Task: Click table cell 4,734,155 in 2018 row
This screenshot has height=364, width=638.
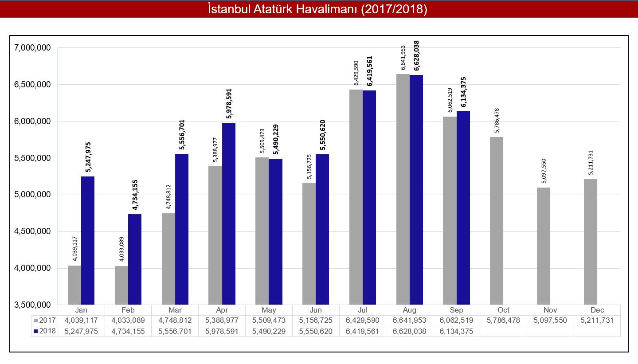Action: 128,331
